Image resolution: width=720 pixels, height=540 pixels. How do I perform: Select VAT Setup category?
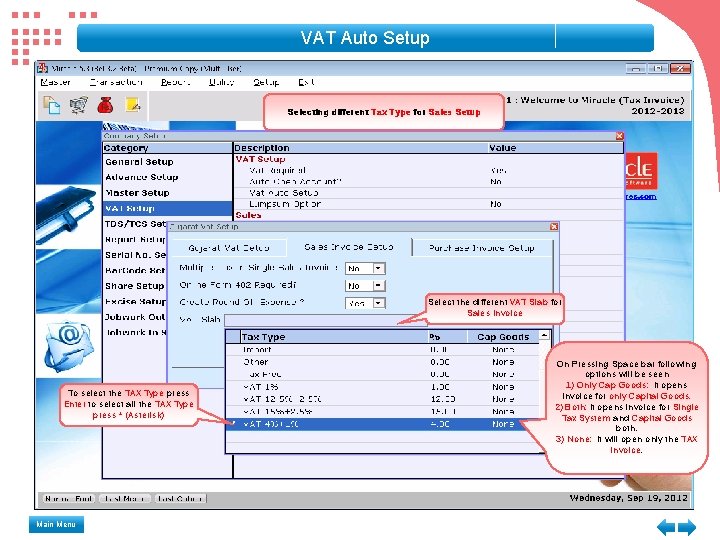click(168, 208)
